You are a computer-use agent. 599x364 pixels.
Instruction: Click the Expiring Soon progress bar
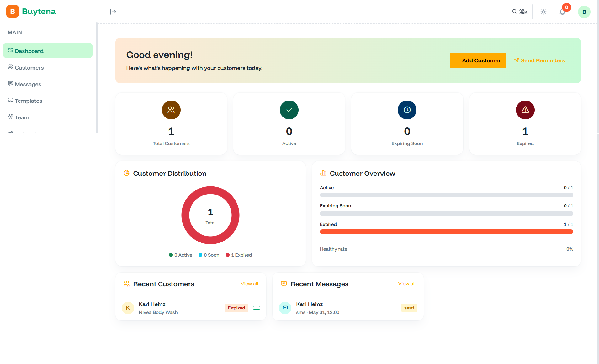[446, 214]
